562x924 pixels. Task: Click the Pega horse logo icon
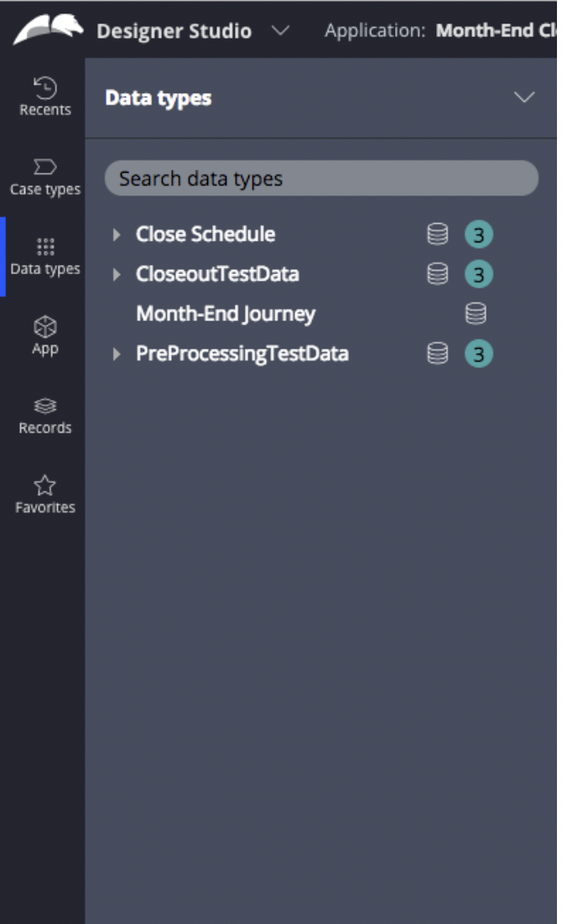(x=47, y=29)
